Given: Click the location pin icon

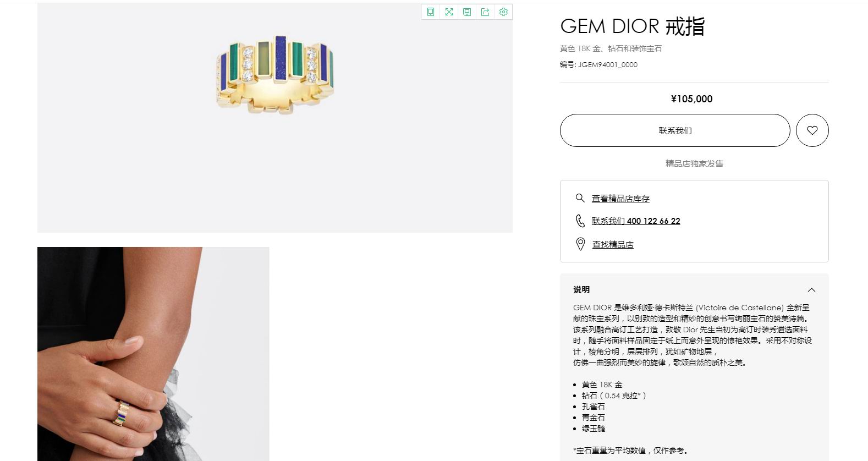Looking at the screenshot, I should pyautogui.click(x=580, y=244).
